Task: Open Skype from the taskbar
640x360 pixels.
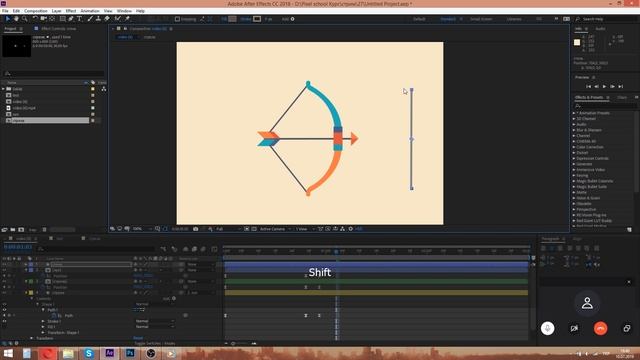Action: [x=89, y=353]
